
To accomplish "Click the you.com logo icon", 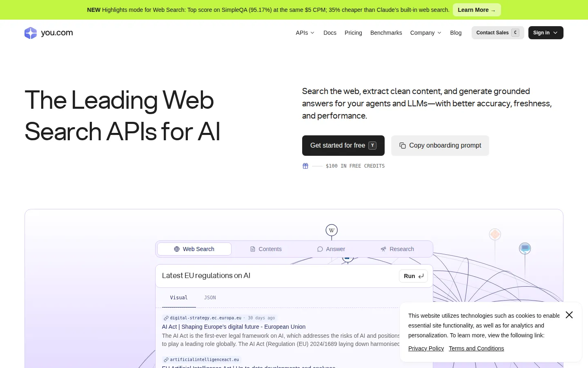I will click(31, 33).
